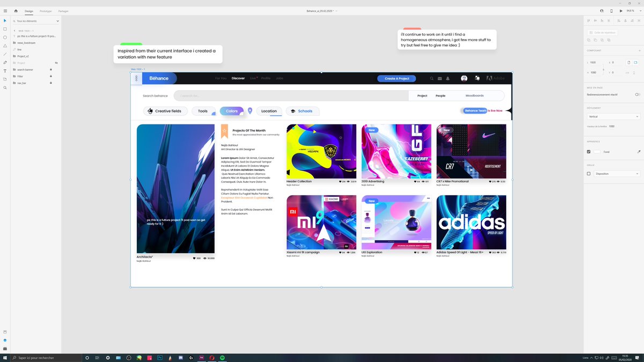Click the Creative fields filter button

pos(166,111)
